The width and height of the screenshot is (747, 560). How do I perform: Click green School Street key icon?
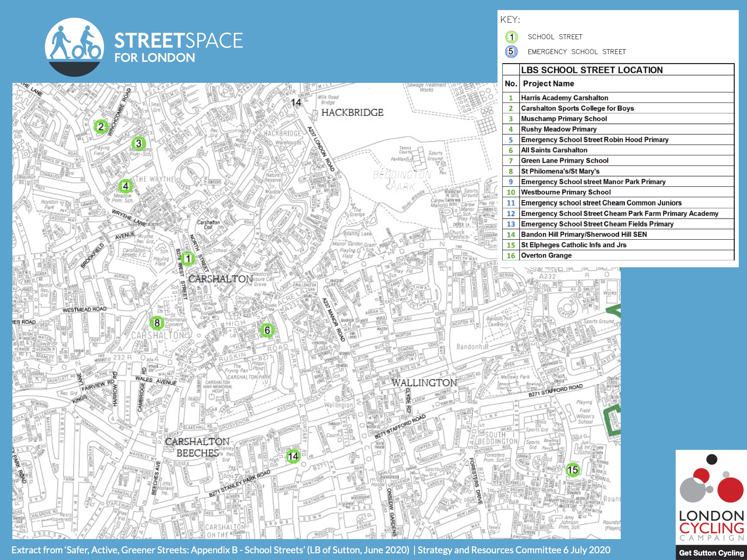pyautogui.click(x=511, y=37)
